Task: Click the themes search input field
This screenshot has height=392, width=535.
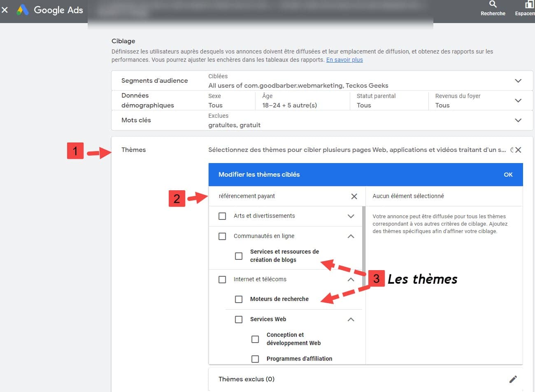Action: coord(283,196)
